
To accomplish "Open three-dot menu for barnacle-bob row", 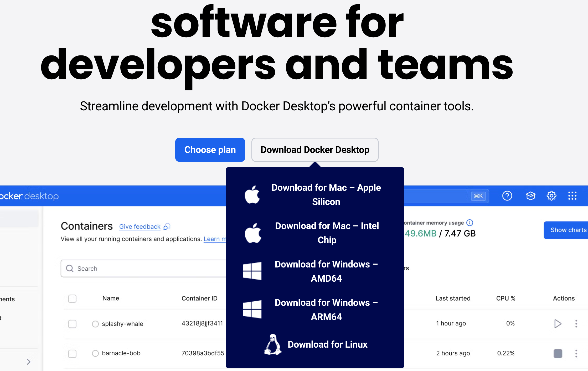I will [x=576, y=353].
